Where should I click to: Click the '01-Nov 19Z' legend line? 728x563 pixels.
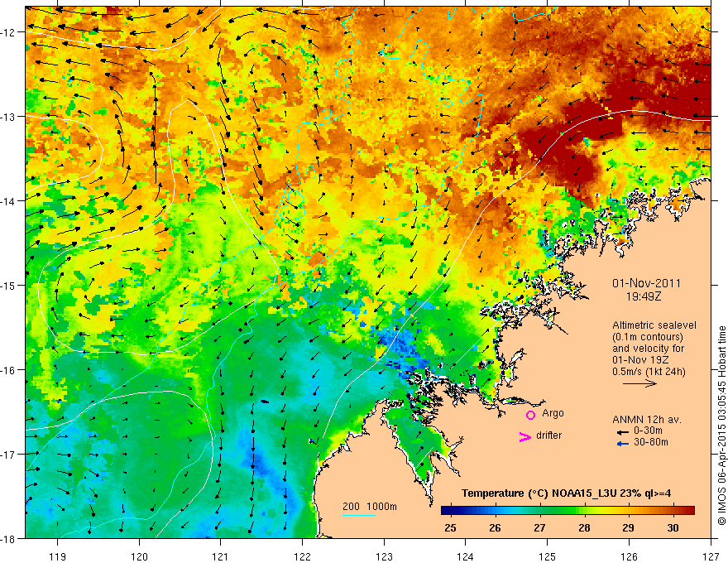coord(642,360)
